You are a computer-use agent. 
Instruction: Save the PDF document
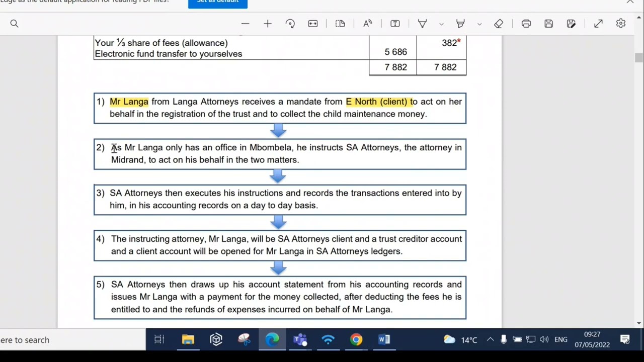point(549,24)
